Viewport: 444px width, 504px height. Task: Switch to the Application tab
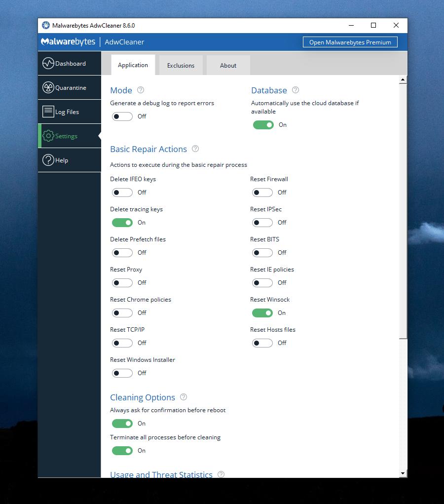pyautogui.click(x=133, y=65)
